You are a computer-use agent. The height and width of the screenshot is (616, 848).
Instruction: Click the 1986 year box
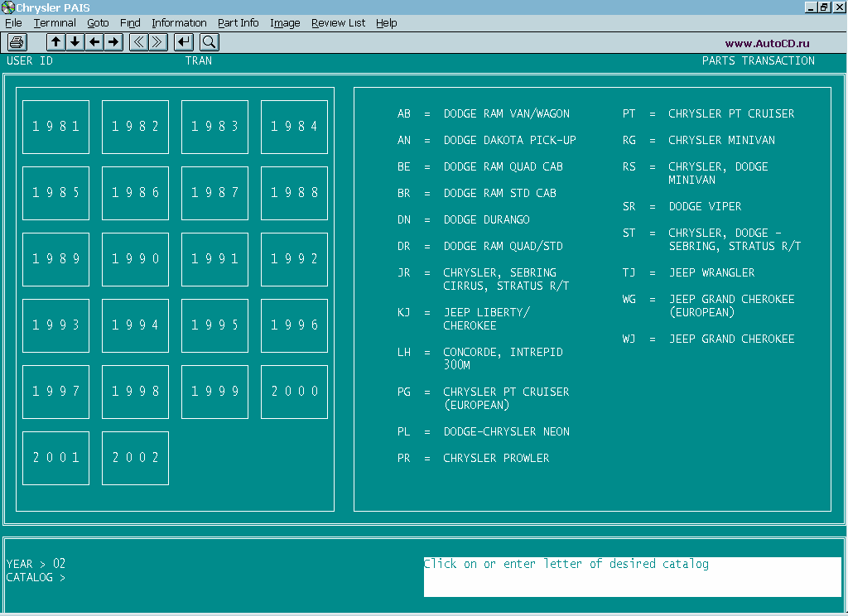[x=135, y=193]
